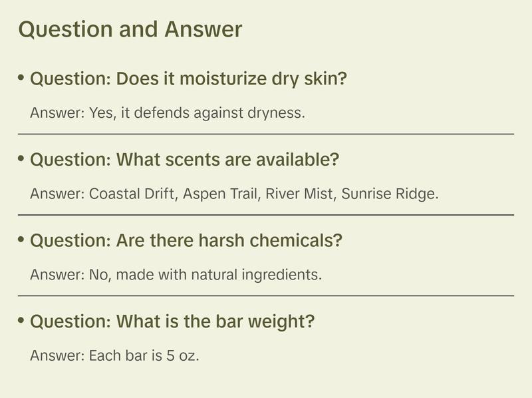Viewport: 532px width, 398px height.
Task: Click the bullet before the dry skin question
Action: point(21,79)
